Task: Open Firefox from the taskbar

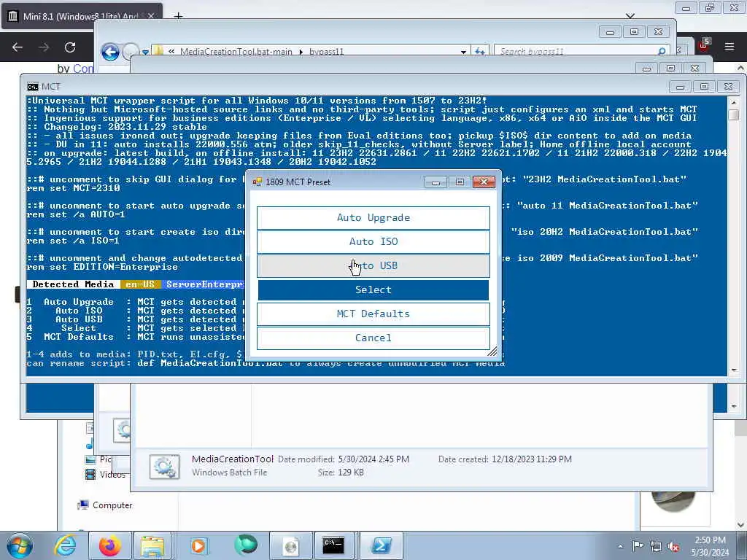Action: tap(109, 545)
